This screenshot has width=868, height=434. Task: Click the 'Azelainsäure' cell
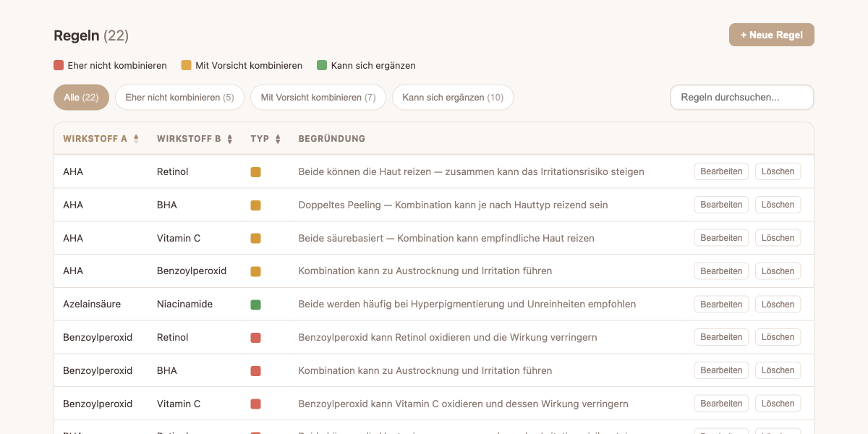(90, 304)
